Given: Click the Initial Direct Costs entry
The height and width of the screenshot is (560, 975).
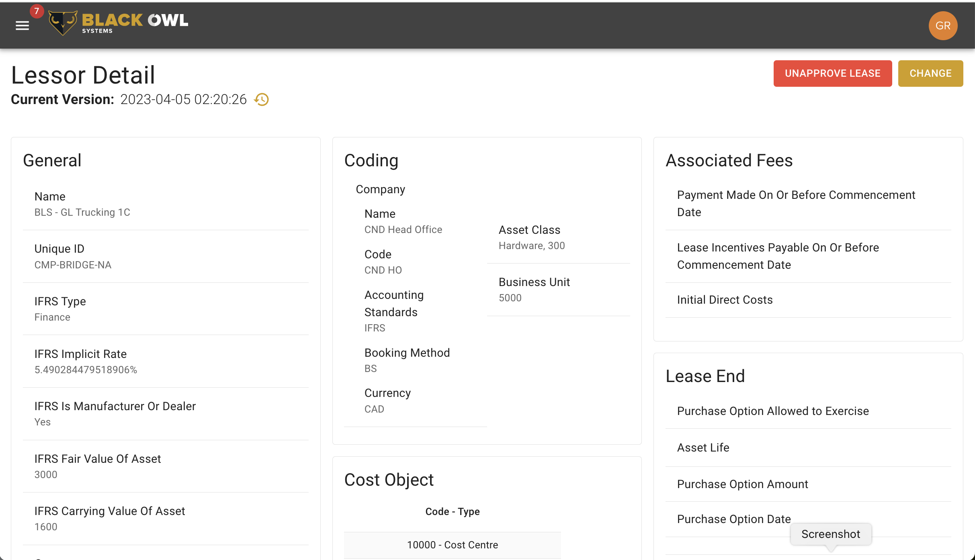Looking at the screenshot, I should point(724,299).
